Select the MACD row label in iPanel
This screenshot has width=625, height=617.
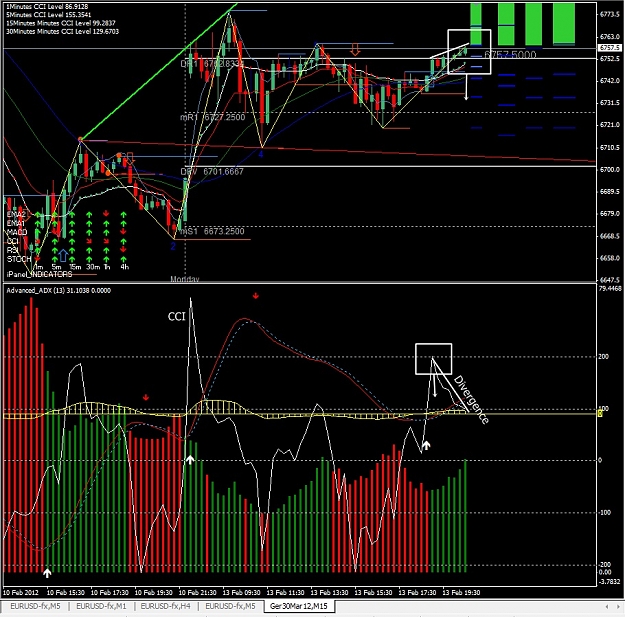(x=17, y=232)
